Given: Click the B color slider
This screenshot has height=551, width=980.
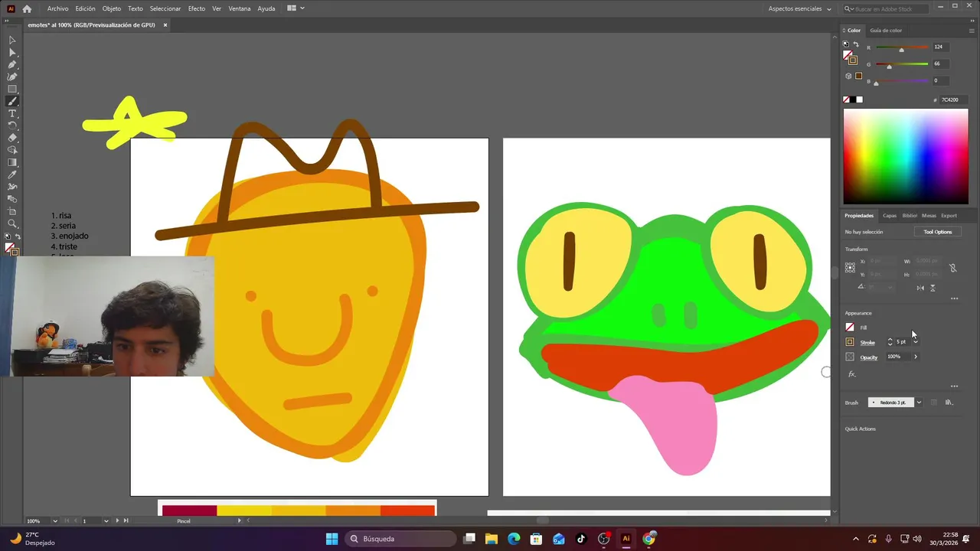Looking at the screenshot, I should pyautogui.click(x=902, y=82).
